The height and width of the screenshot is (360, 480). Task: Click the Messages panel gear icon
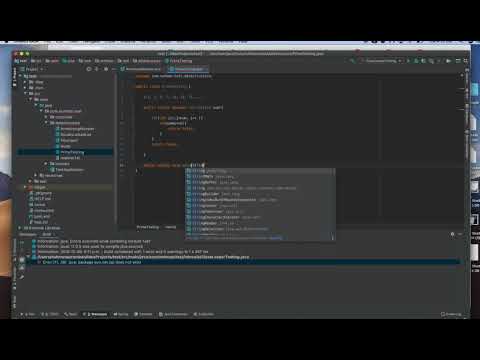(452, 234)
